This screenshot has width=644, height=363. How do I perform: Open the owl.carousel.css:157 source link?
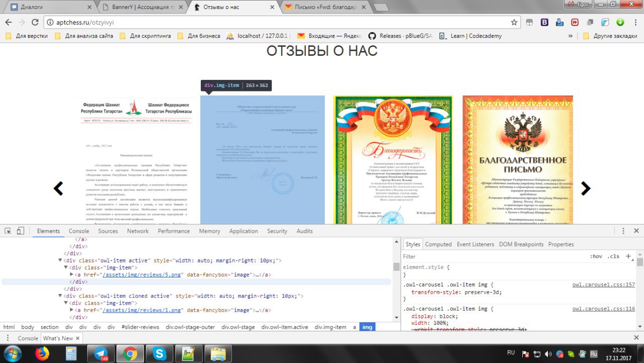point(604,285)
